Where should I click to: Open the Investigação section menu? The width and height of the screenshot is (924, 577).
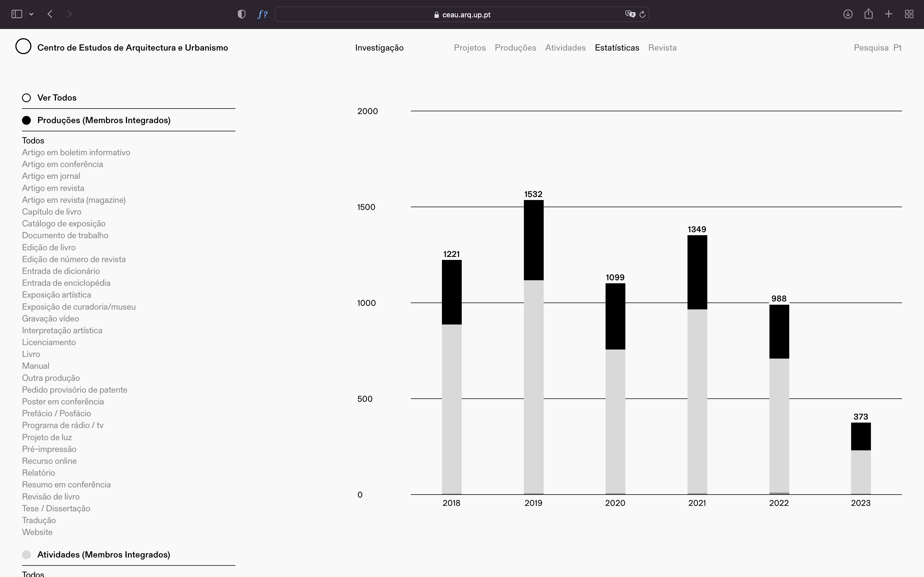(x=379, y=48)
